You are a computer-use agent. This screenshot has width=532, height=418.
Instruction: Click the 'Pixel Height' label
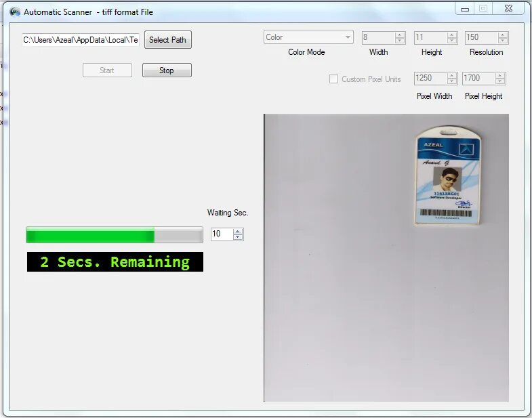point(483,96)
